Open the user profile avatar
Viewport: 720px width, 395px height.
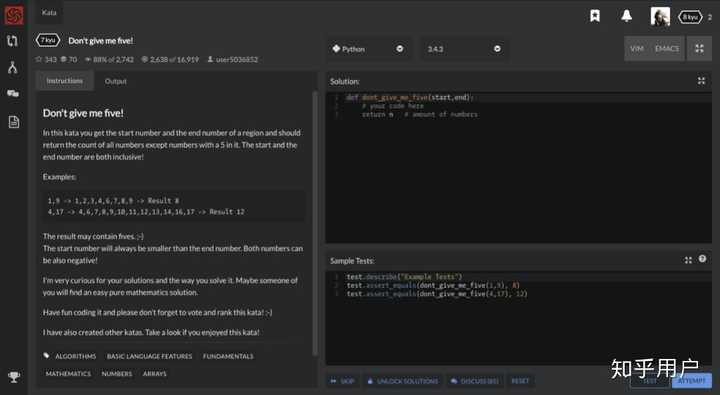[660, 17]
